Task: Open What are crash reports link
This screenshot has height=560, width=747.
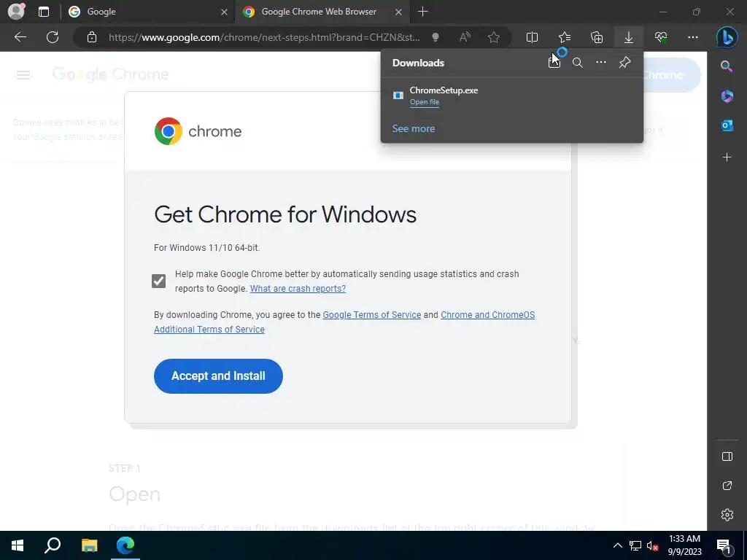Action: coord(298,289)
